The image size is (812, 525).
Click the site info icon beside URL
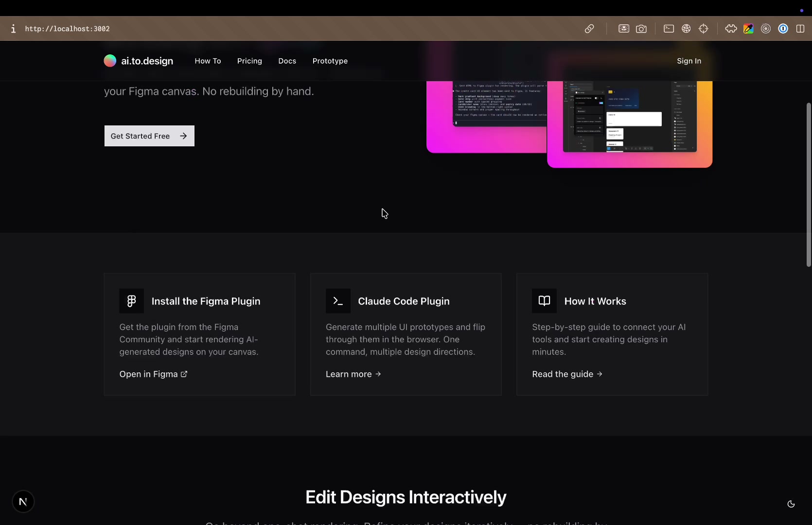point(13,29)
